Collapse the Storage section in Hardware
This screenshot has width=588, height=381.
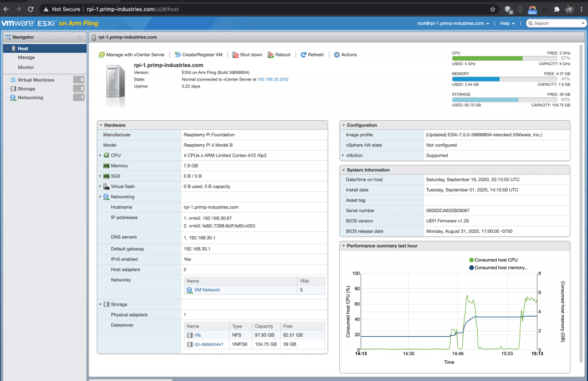[100, 305]
